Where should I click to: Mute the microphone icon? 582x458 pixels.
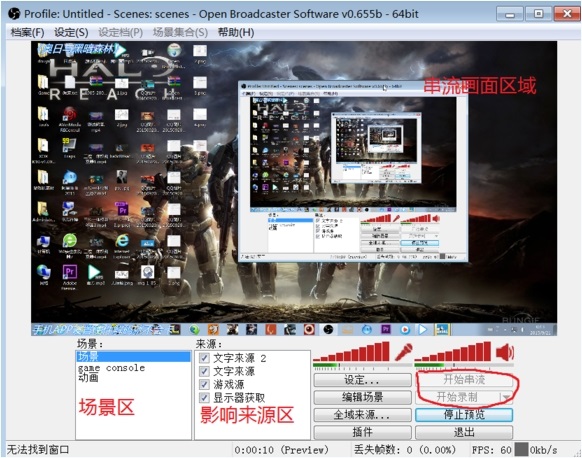(x=404, y=352)
